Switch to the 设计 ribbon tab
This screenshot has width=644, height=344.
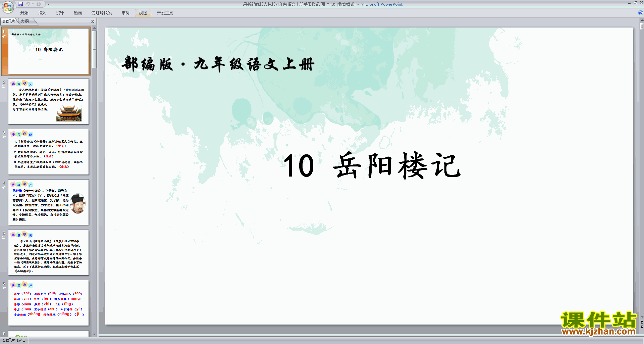point(60,13)
